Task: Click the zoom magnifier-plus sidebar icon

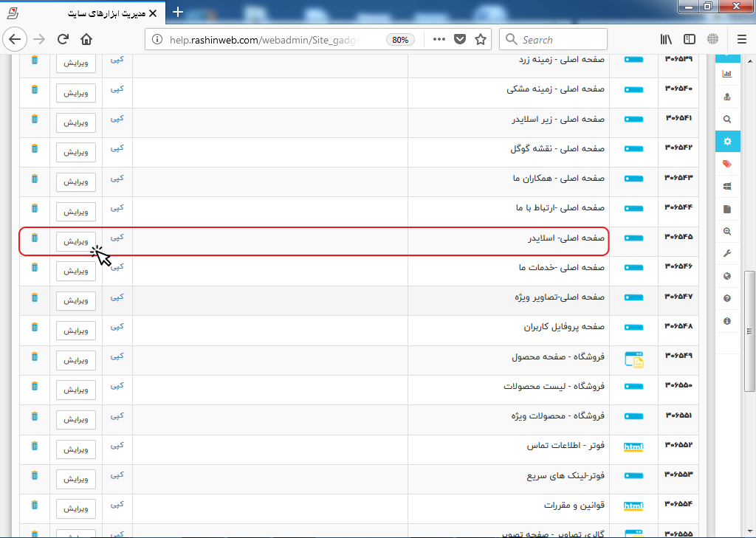Action: [727, 232]
